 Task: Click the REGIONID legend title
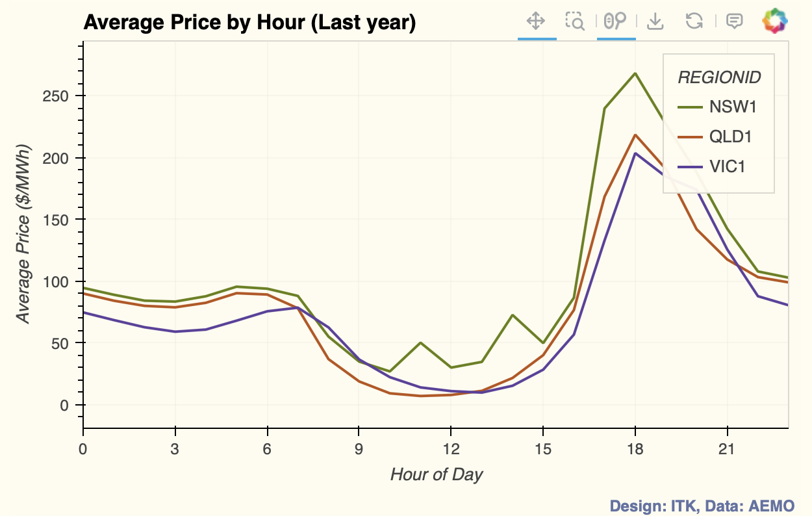click(x=719, y=78)
